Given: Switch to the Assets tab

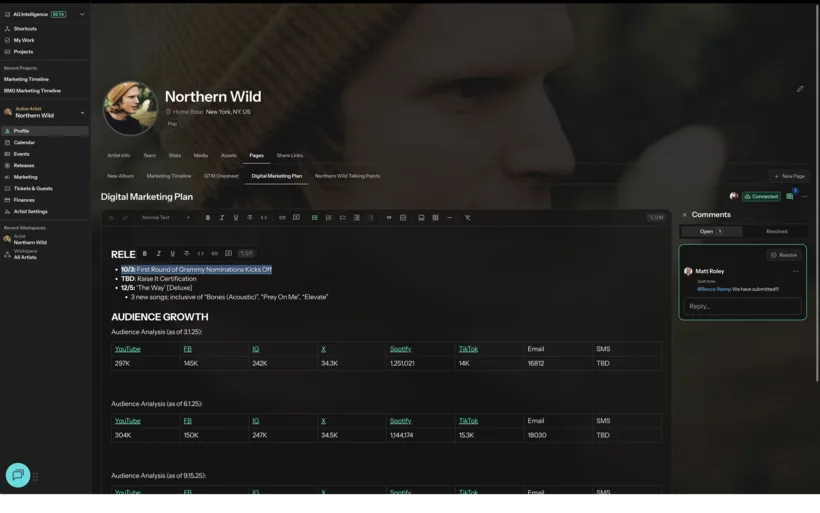Looking at the screenshot, I should pos(229,156).
